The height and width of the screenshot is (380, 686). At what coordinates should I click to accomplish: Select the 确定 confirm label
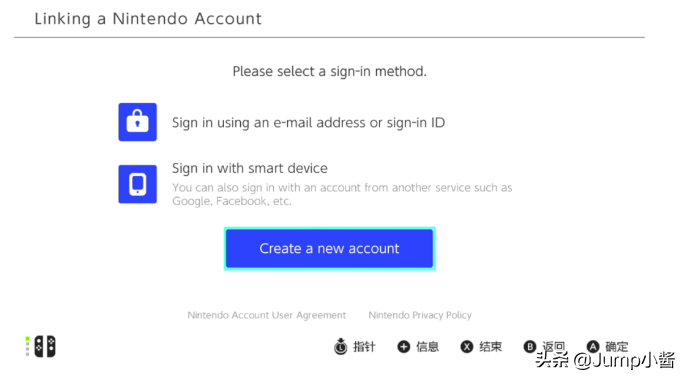(x=616, y=347)
